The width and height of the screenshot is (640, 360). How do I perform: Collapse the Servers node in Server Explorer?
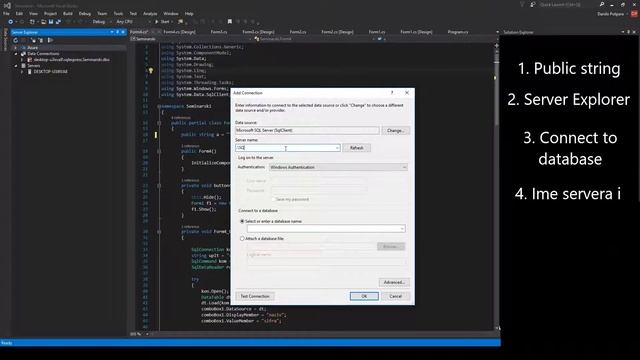[16, 65]
